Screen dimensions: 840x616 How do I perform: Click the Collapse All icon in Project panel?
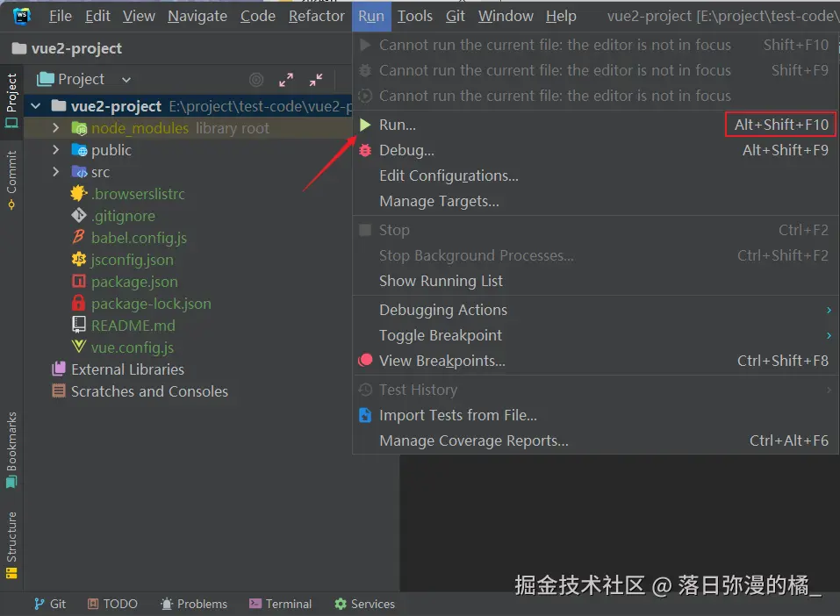pyautogui.click(x=315, y=79)
